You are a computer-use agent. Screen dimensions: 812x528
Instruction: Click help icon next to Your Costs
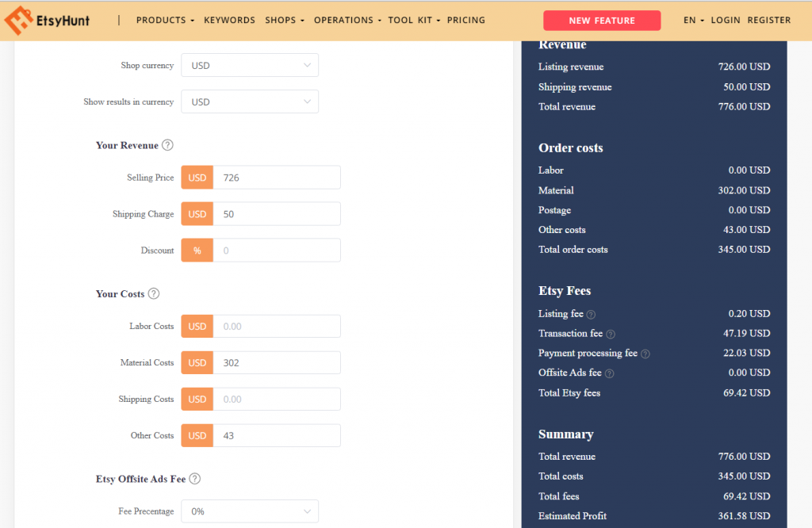(x=154, y=293)
